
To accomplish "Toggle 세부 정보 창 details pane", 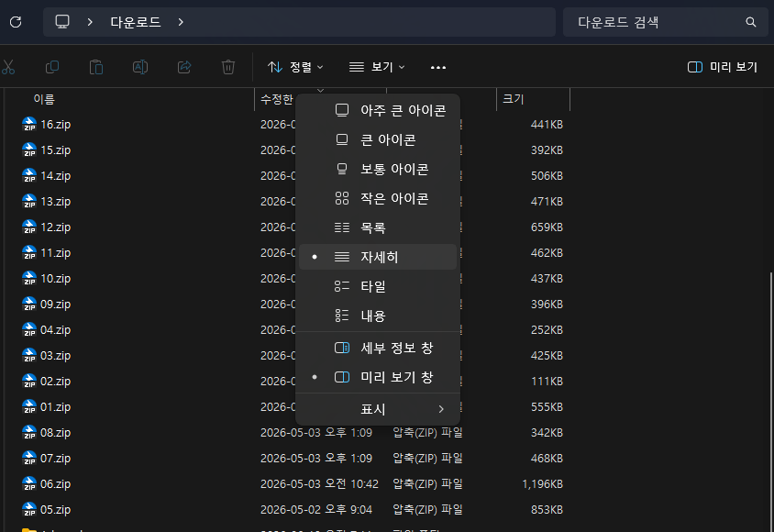I will pos(378,348).
